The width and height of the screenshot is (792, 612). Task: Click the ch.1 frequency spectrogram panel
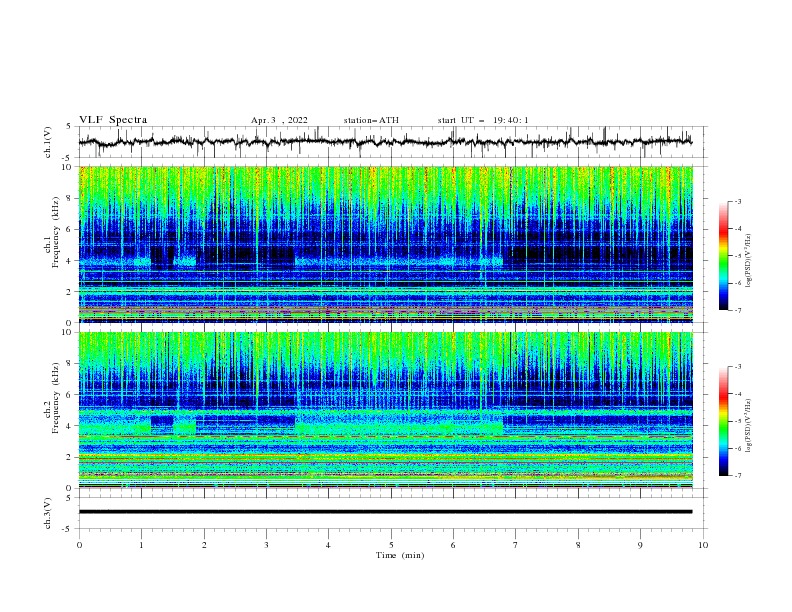[386, 244]
